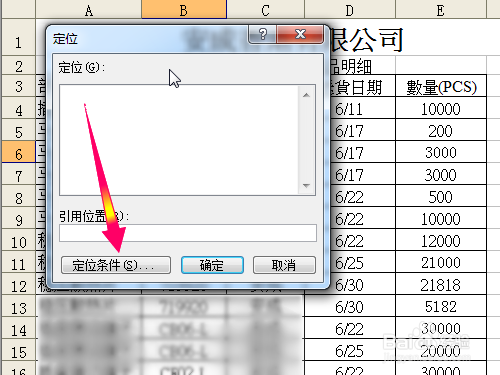Select column B header
500x375 pixels.
[184, 10]
